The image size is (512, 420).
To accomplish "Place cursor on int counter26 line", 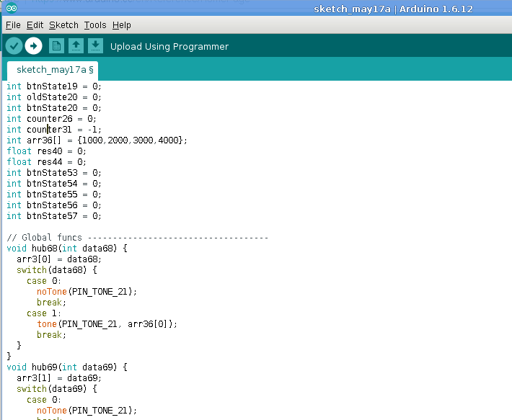I will [x=51, y=119].
